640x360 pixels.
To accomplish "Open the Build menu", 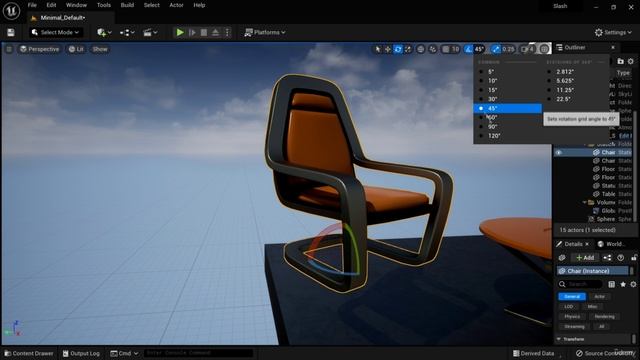I will 127,5.
